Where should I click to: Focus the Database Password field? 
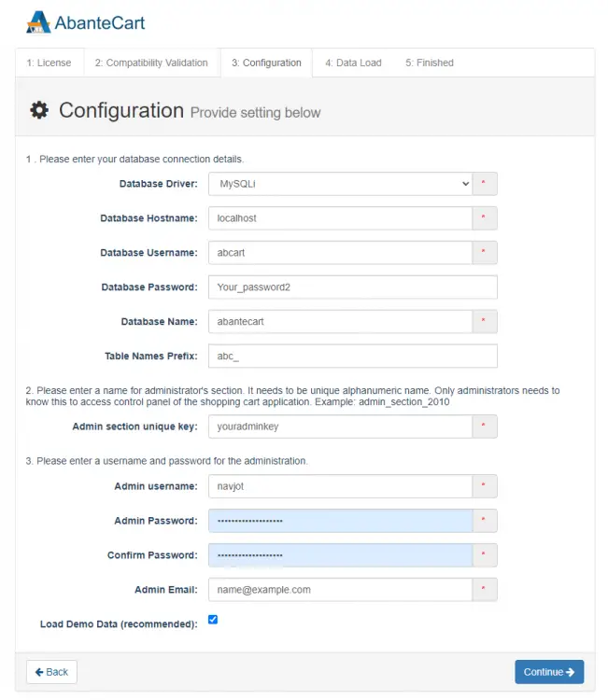point(352,287)
